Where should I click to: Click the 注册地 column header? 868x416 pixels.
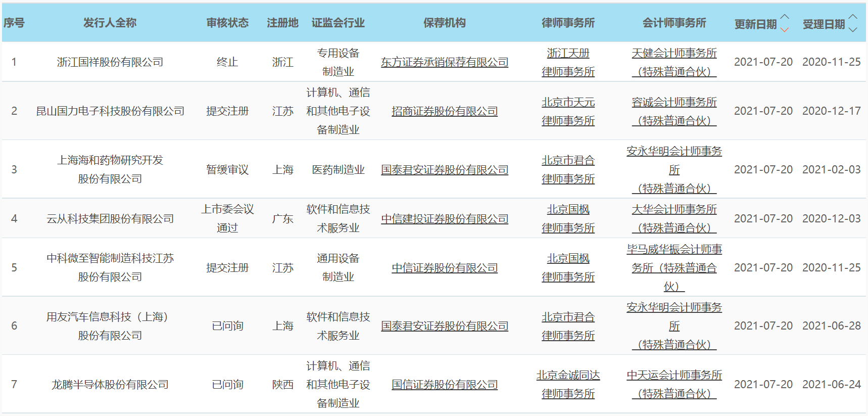pyautogui.click(x=282, y=23)
